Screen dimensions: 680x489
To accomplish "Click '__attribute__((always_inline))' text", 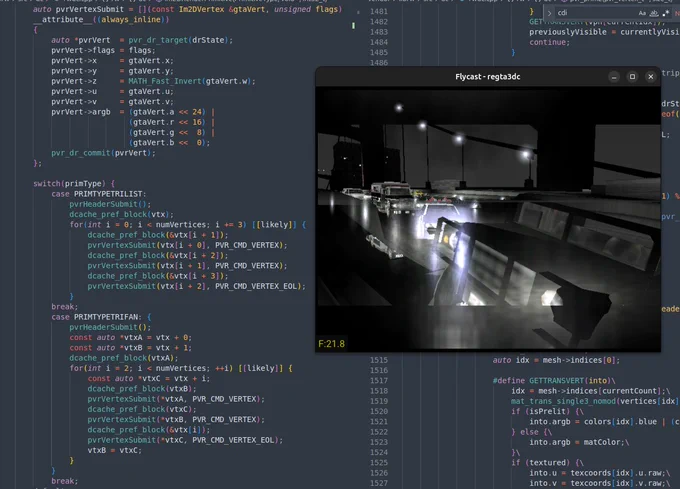I will click(x=101, y=20).
